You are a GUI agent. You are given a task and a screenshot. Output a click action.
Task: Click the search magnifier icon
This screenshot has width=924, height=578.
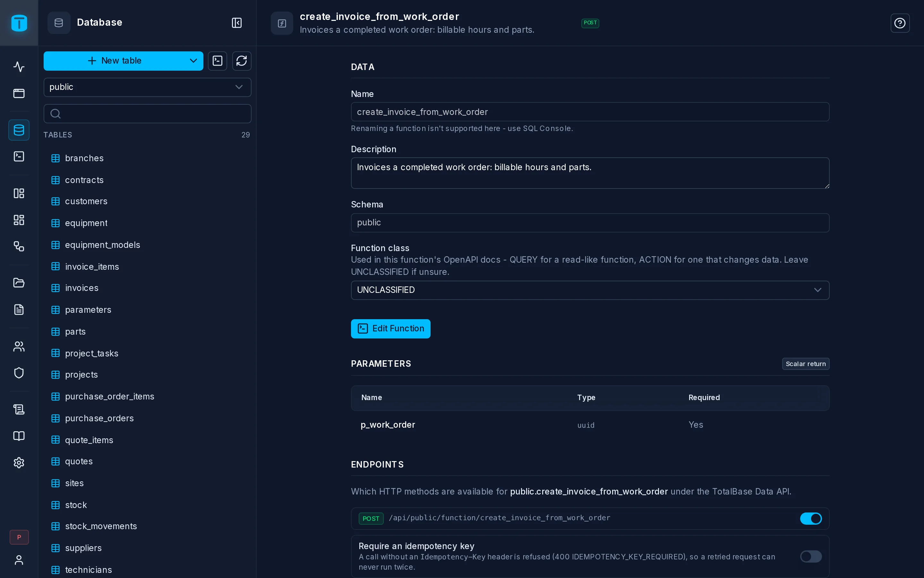tap(56, 114)
